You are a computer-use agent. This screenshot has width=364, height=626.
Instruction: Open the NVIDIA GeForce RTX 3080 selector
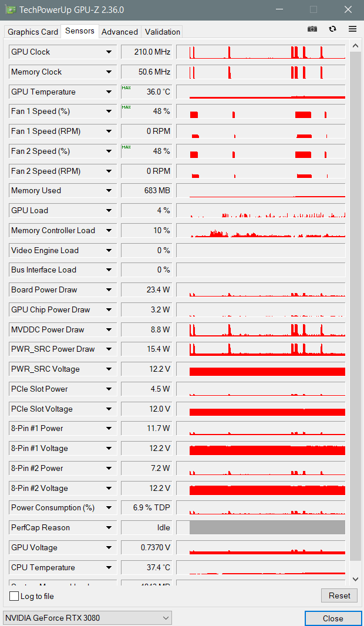tap(87, 618)
